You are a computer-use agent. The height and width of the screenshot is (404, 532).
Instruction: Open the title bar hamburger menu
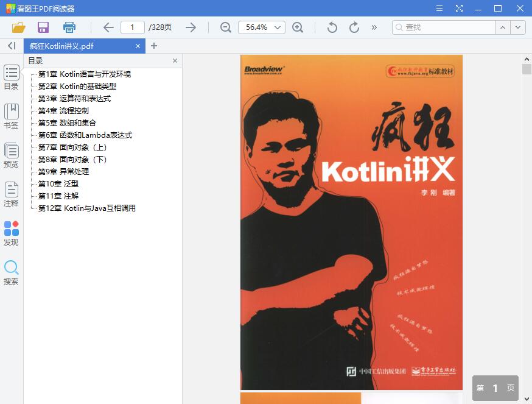click(x=439, y=9)
